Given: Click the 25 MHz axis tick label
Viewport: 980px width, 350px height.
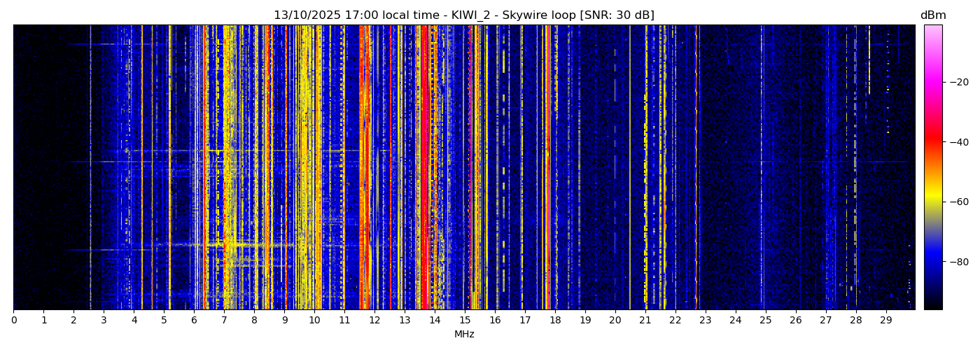Looking at the screenshot, I should click(x=765, y=320).
